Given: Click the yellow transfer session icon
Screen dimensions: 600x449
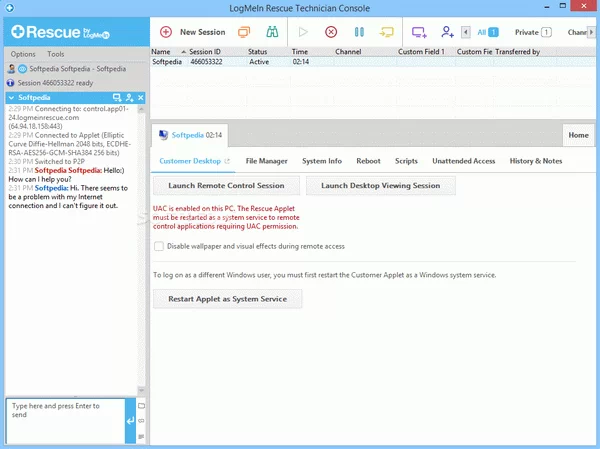Looking at the screenshot, I should (x=386, y=32).
